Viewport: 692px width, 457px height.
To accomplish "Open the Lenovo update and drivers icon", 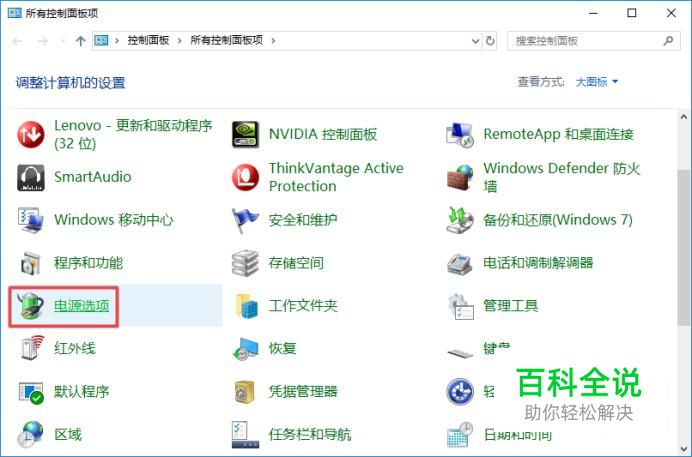I will click(30, 134).
